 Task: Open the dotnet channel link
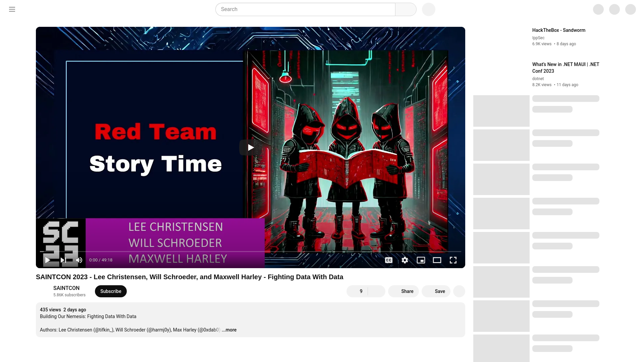[538, 79]
